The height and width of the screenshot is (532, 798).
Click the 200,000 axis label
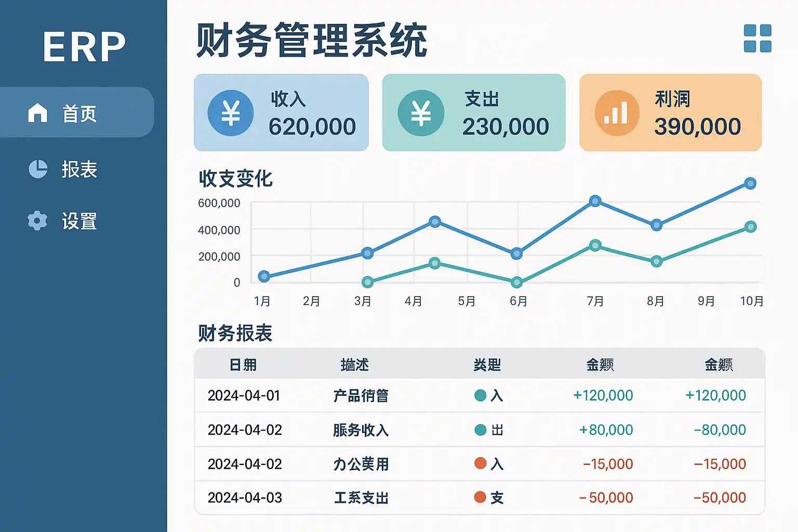(219, 256)
